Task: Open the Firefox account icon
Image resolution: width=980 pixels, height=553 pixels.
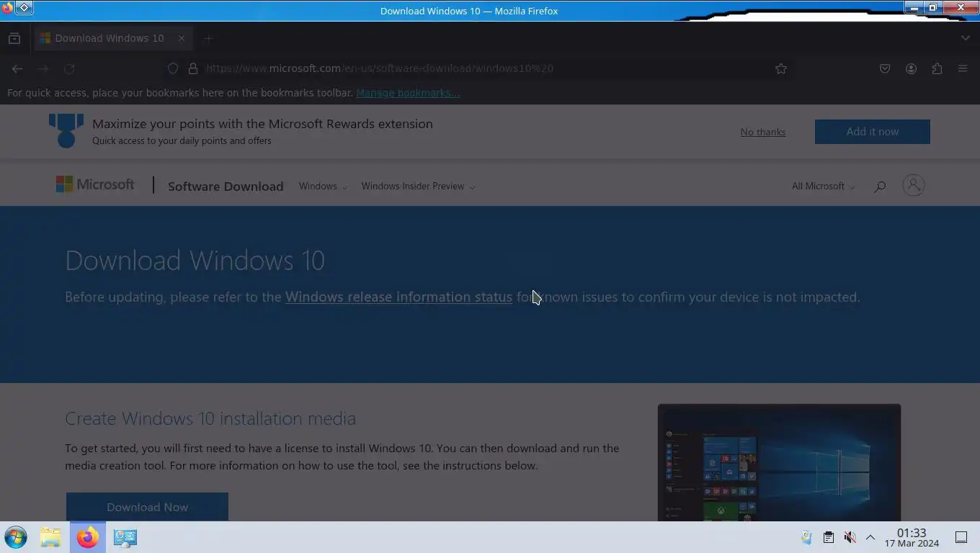Action: [x=911, y=68]
